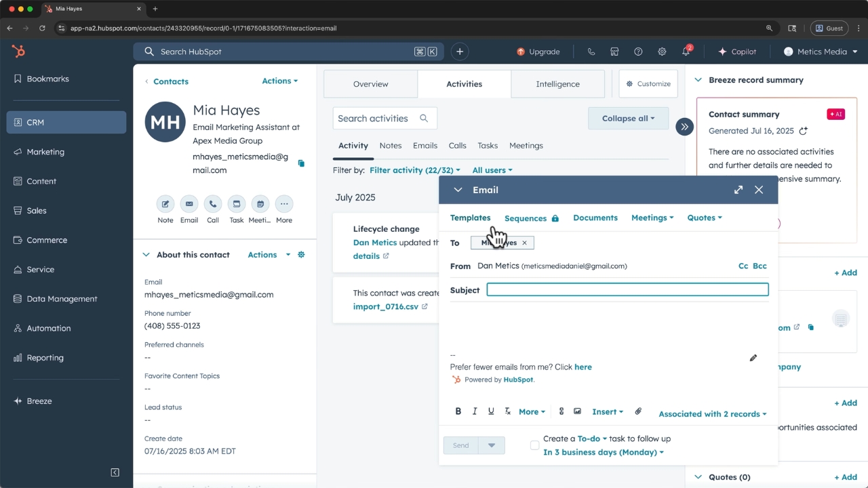Switch to the Overview tab

coord(371,84)
